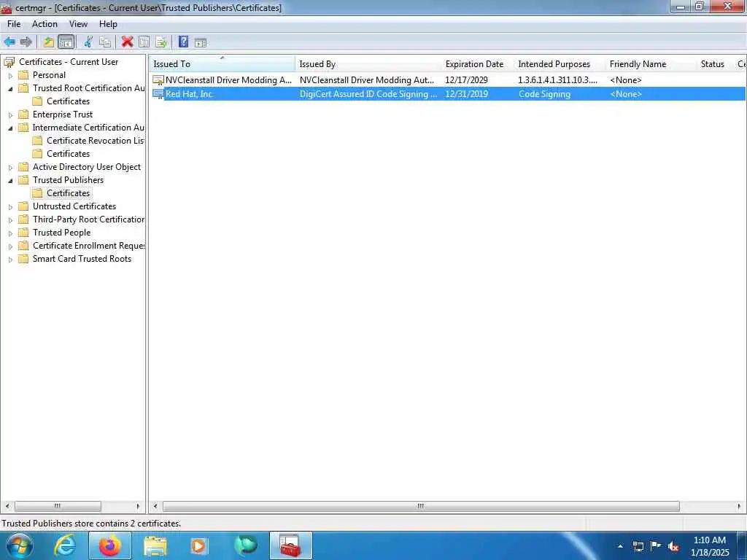Image resolution: width=747 pixels, height=560 pixels.
Task: Open the Windows Start menu
Action: 20,545
